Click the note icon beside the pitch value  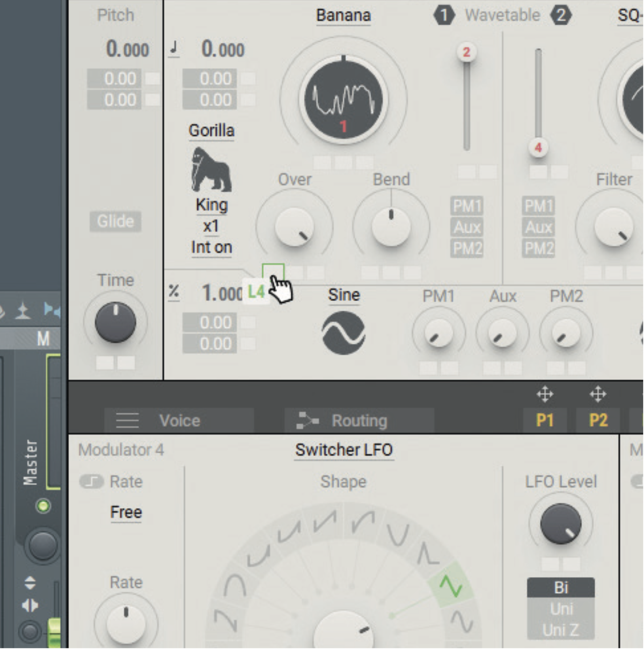pos(173,48)
